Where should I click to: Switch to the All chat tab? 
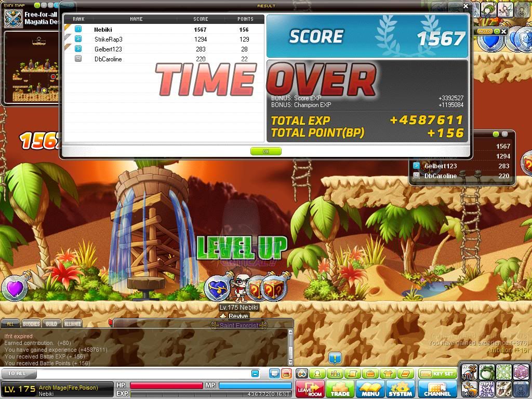tap(10, 324)
